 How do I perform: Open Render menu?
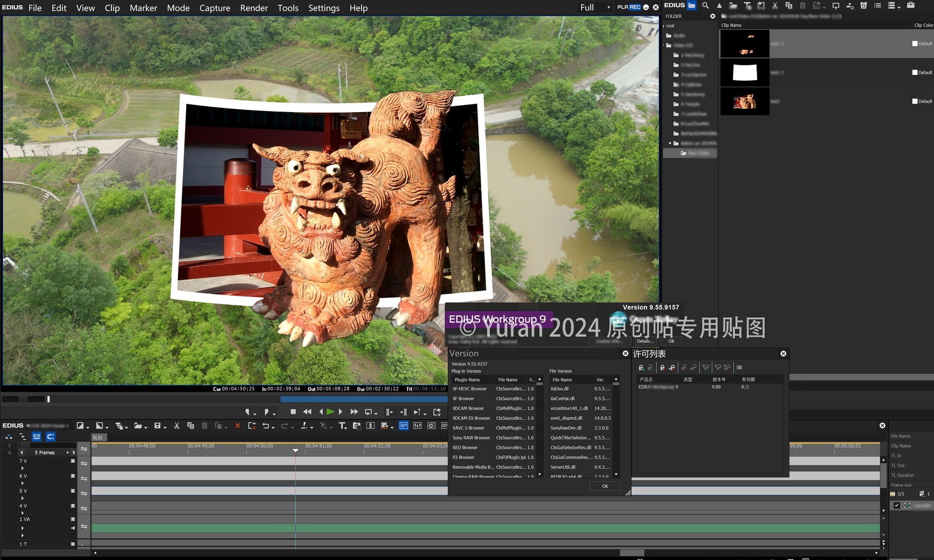click(254, 8)
